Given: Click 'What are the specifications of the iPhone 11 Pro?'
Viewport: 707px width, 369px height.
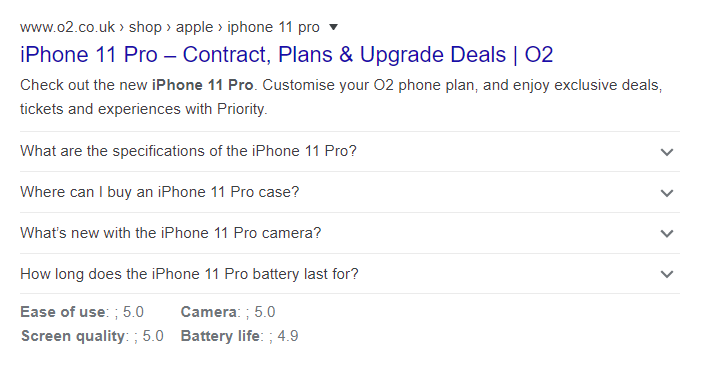Looking at the screenshot, I should click(x=188, y=151).
